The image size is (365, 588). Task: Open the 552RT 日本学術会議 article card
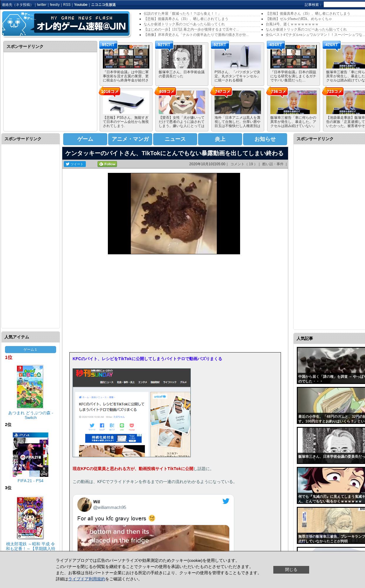(x=126, y=64)
